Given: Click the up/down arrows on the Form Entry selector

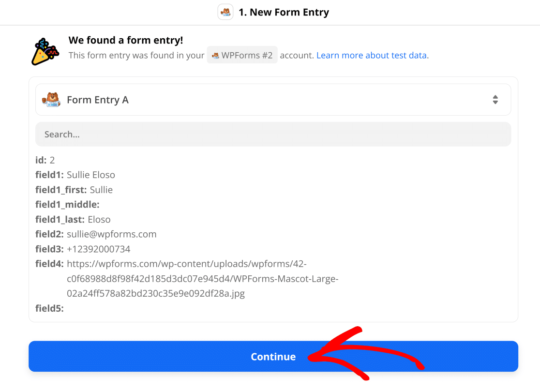Looking at the screenshot, I should tap(495, 100).
